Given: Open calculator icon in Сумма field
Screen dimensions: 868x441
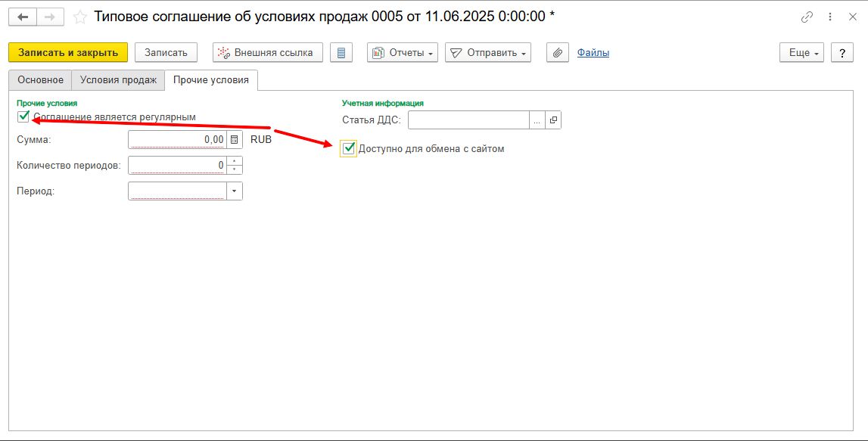Looking at the screenshot, I should (235, 140).
